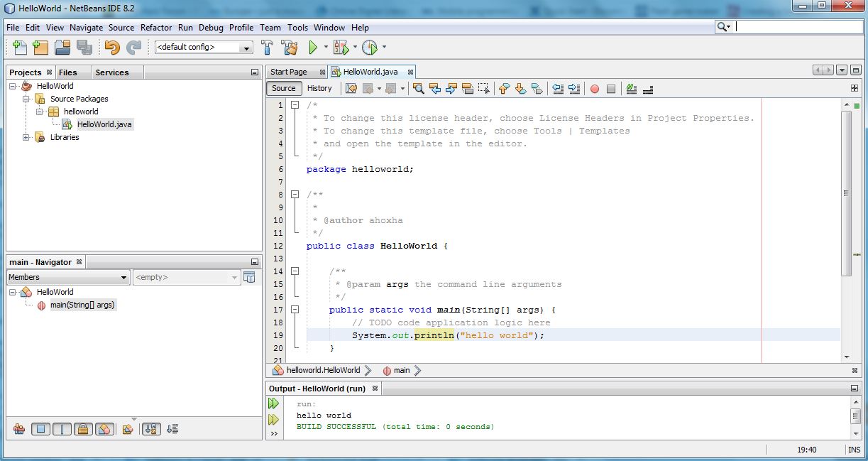The image size is (868, 461).
Task: Toggle Rectangular Selection in editor toolbar
Action: [x=484, y=88]
